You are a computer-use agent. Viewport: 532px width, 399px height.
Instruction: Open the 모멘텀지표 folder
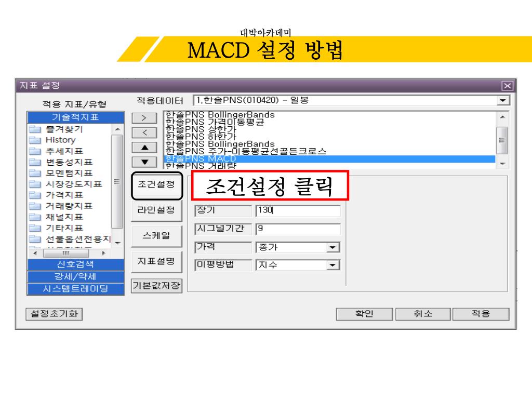(61, 173)
